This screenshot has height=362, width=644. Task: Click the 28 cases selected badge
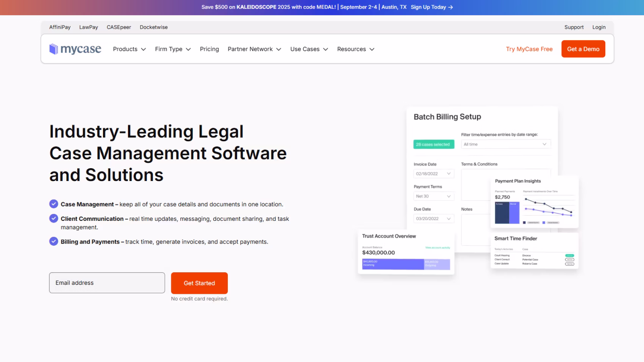(434, 144)
